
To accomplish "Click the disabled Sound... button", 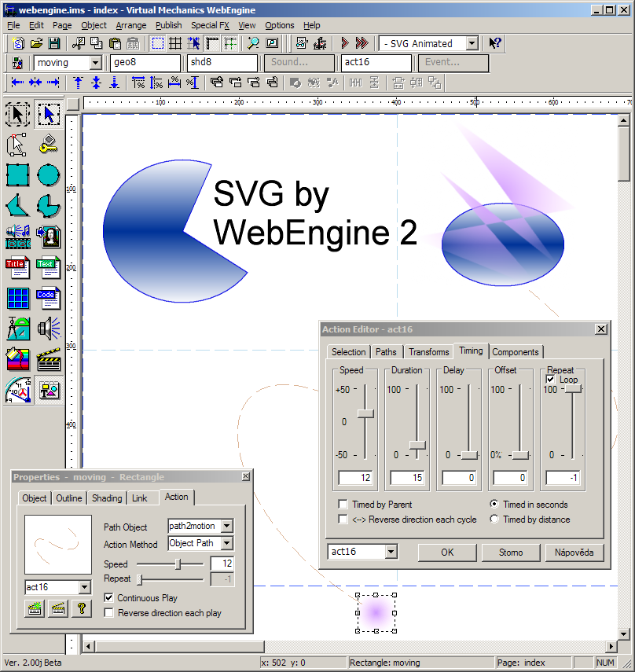I will [299, 63].
